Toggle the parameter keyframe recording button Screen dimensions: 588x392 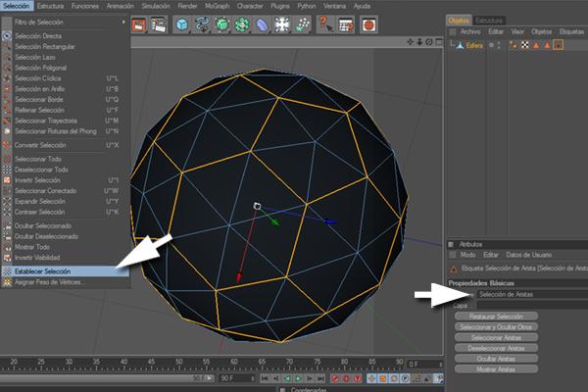[405, 378]
